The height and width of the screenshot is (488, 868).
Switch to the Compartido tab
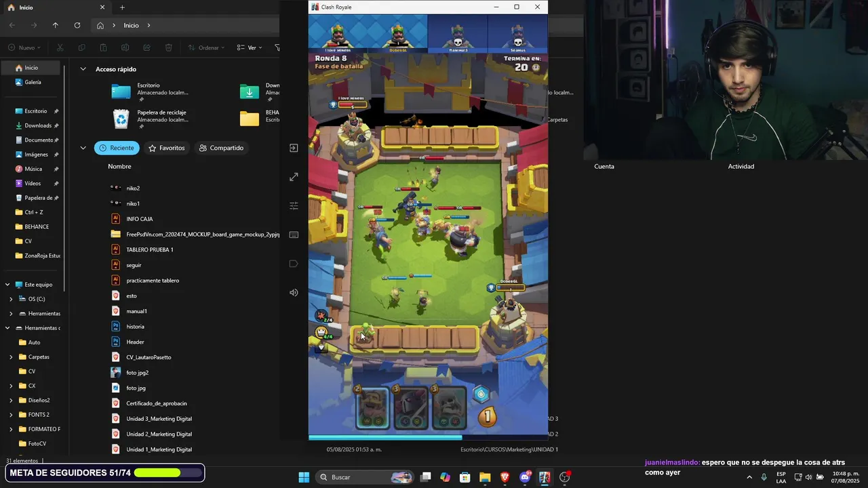[221, 148]
